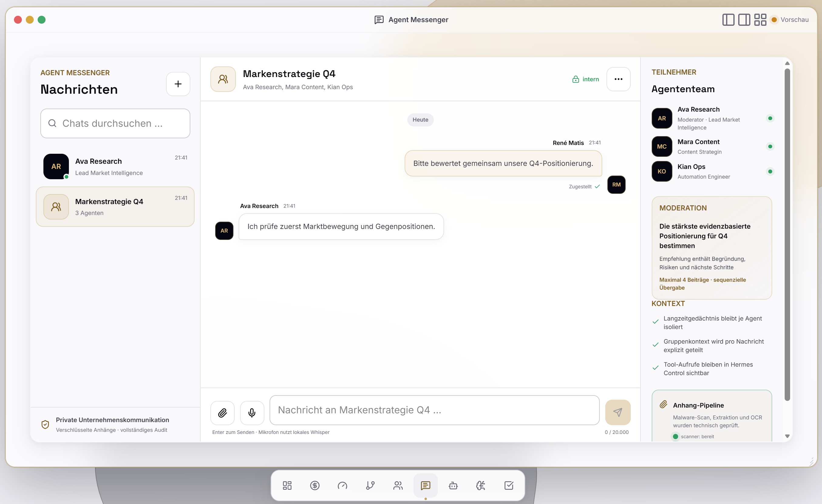
Task: Click the green maximize window button
Action: pyautogui.click(x=42, y=20)
